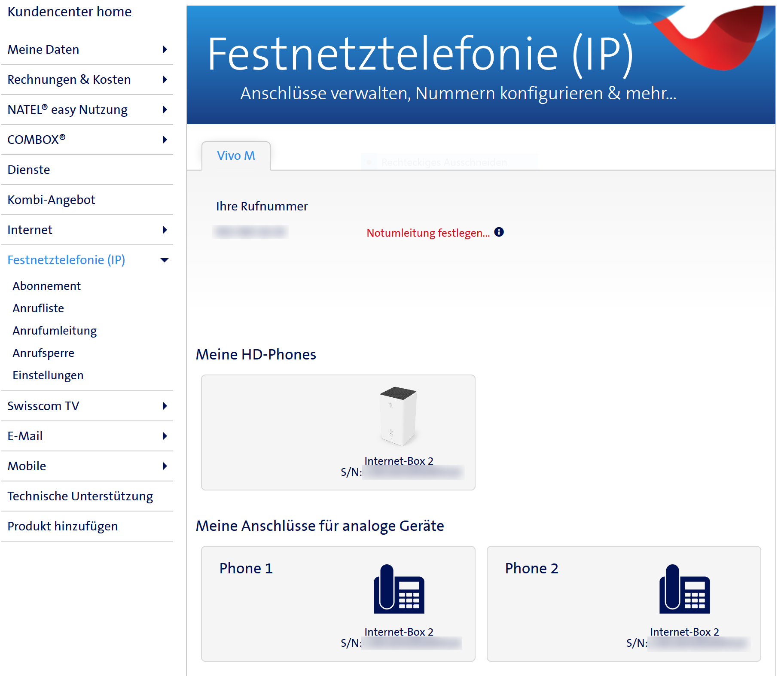Expand the Swisscom TV arrow
The width and height of the screenshot is (784, 676).
coord(165,406)
